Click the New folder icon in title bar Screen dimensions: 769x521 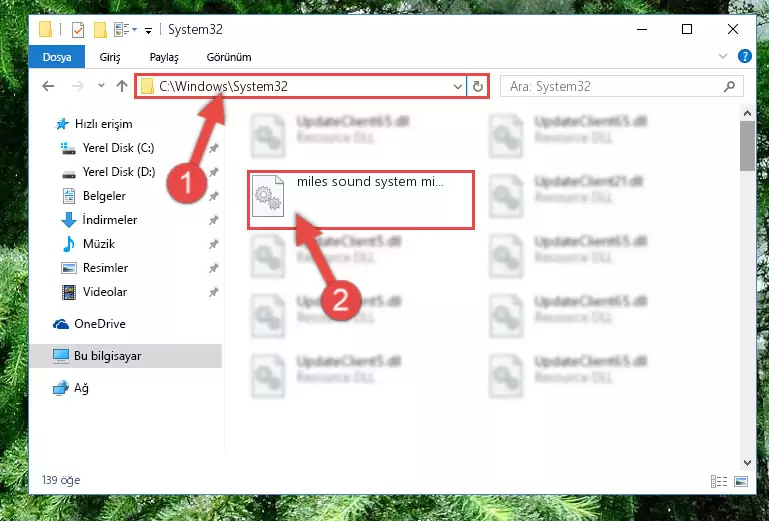click(100, 30)
